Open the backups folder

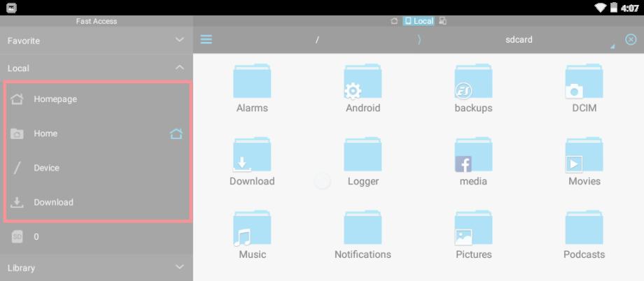click(474, 89)
